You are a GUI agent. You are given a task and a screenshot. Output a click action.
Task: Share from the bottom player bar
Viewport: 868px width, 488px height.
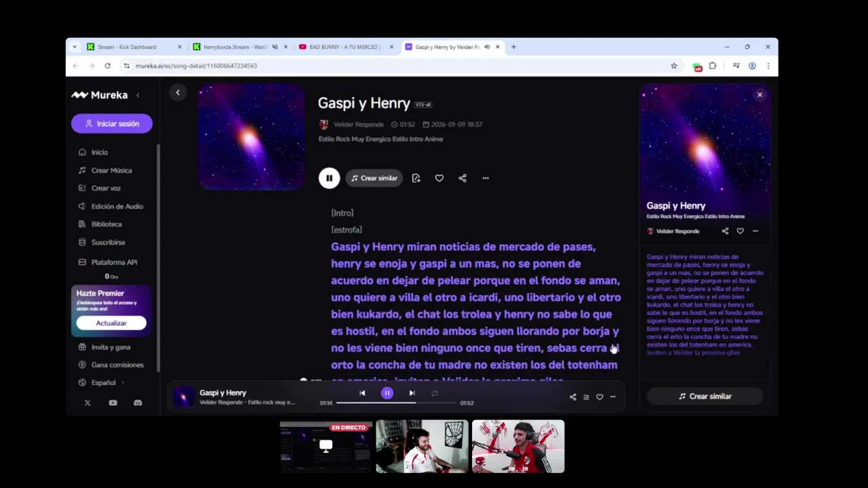(x=572, y=397)
